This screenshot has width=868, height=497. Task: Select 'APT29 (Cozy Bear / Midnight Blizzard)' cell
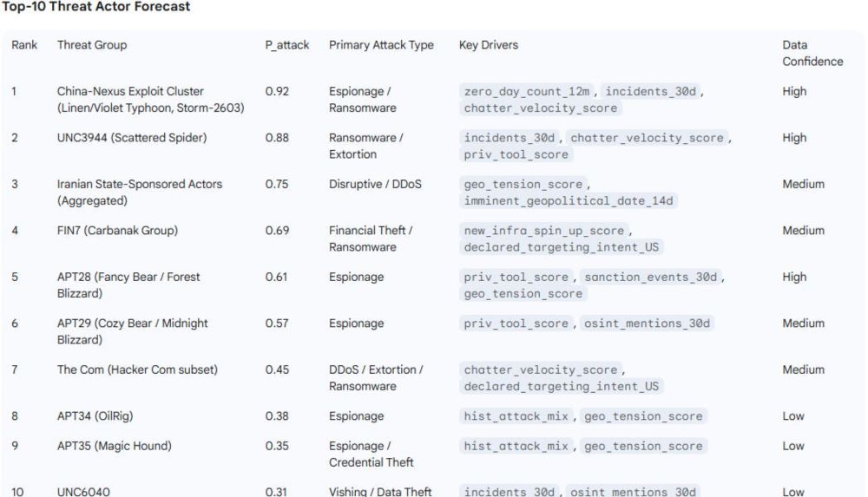click(132, 332)
